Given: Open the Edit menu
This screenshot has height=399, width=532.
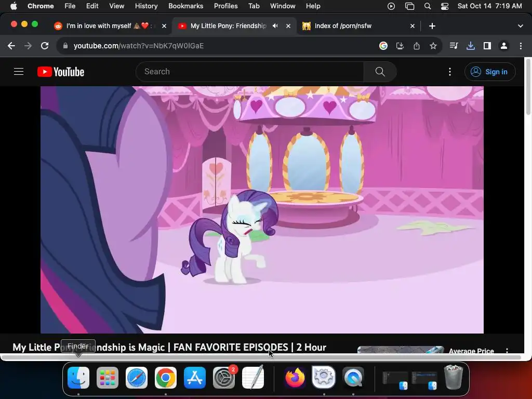Looking at the screenshot, I should click(x=92, y=6).
